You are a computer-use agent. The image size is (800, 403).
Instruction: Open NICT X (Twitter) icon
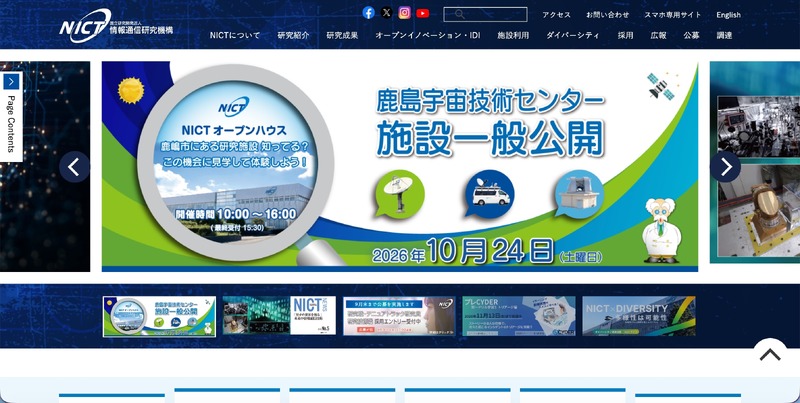[387, 13]
